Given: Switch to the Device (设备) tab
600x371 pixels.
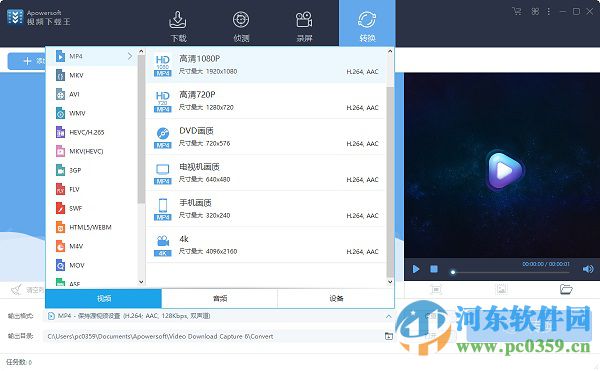Looking at the screenshot, I should coord(336,298).
